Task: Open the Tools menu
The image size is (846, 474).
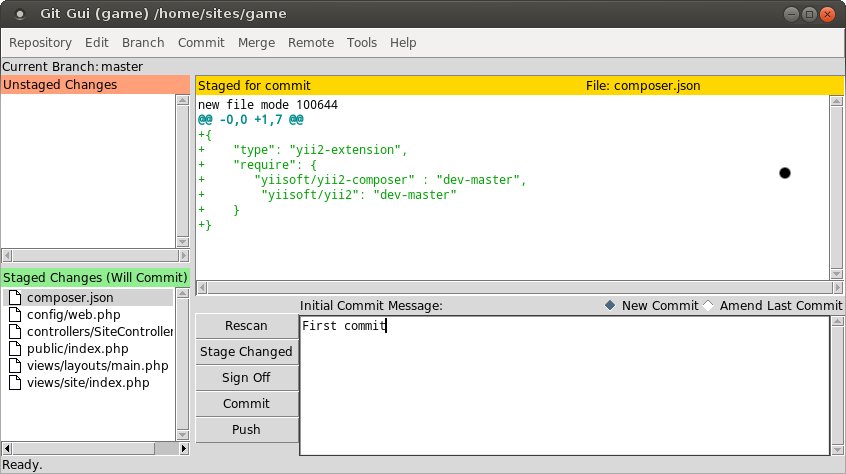Action: [362, 43]
